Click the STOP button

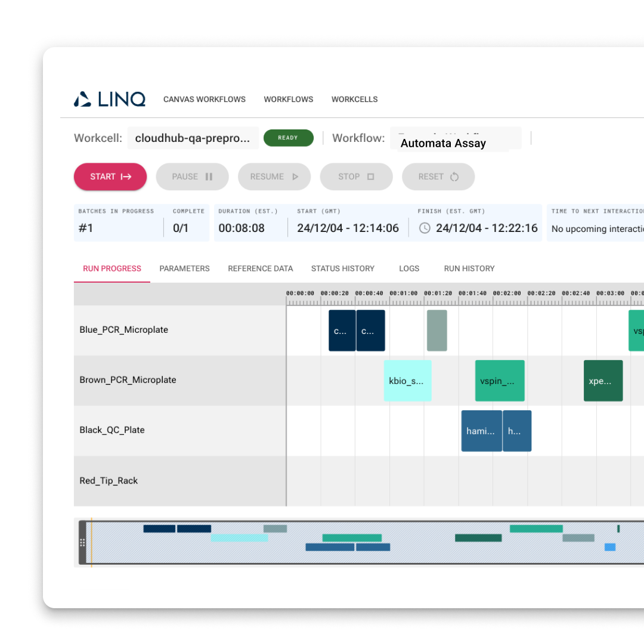point(356,177)
